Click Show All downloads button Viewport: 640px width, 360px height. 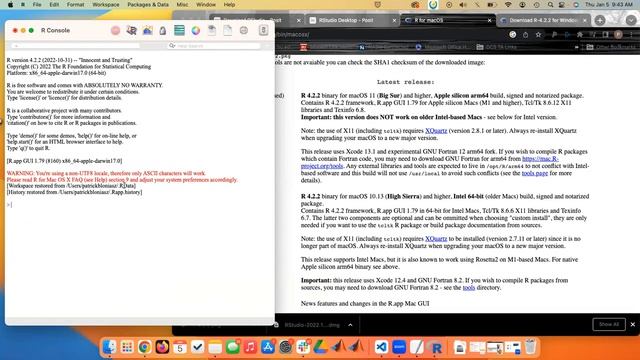tap(609, 324)
